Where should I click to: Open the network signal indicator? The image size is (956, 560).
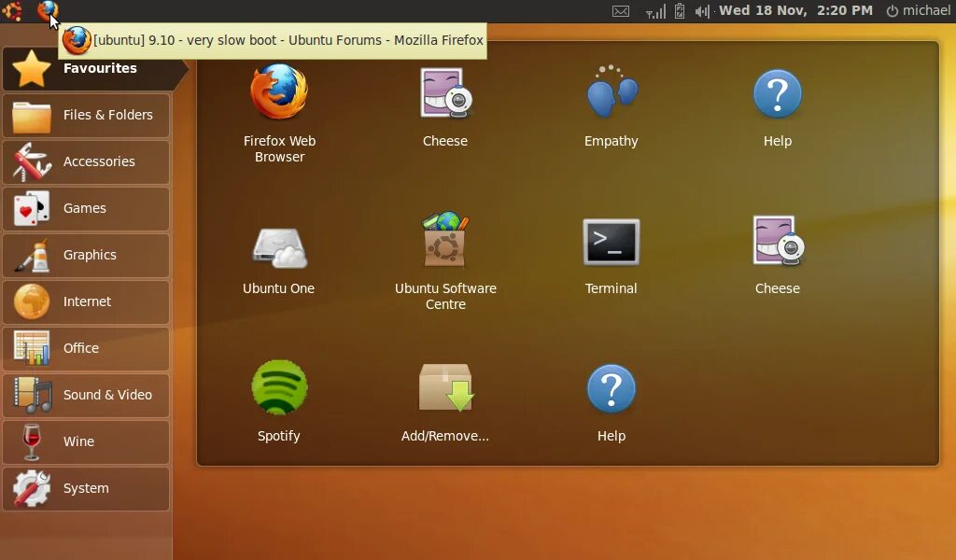[655, 11]
